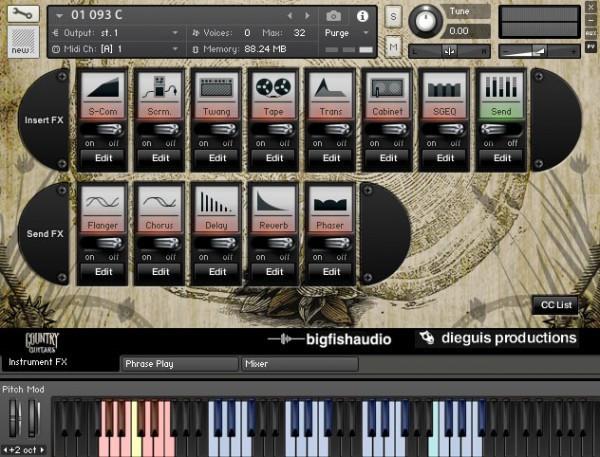Image resolution: width=600 pixels, height=457 pixels.
Task: Switch the SGEQ effect on or off
Action: coord(445,131)
